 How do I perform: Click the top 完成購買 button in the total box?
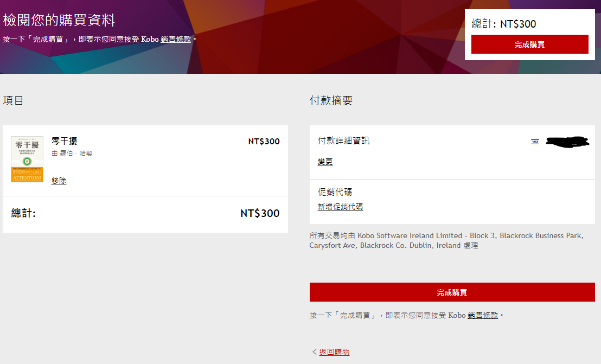coord(529,44)
